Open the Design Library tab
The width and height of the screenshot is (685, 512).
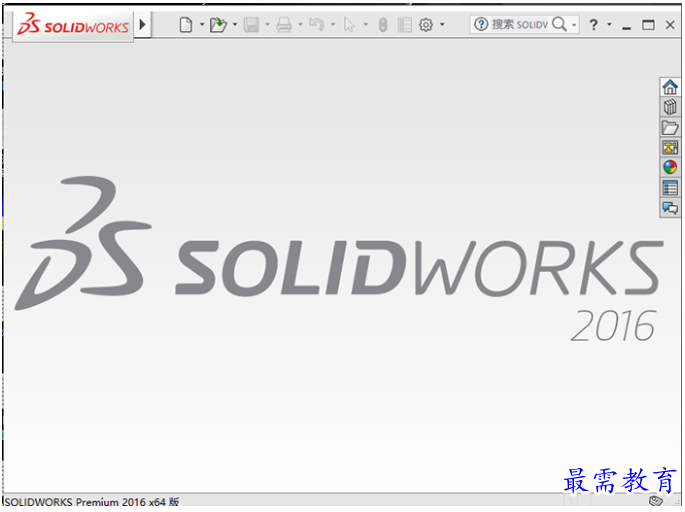pyautogui.click(x=670, y=107)
